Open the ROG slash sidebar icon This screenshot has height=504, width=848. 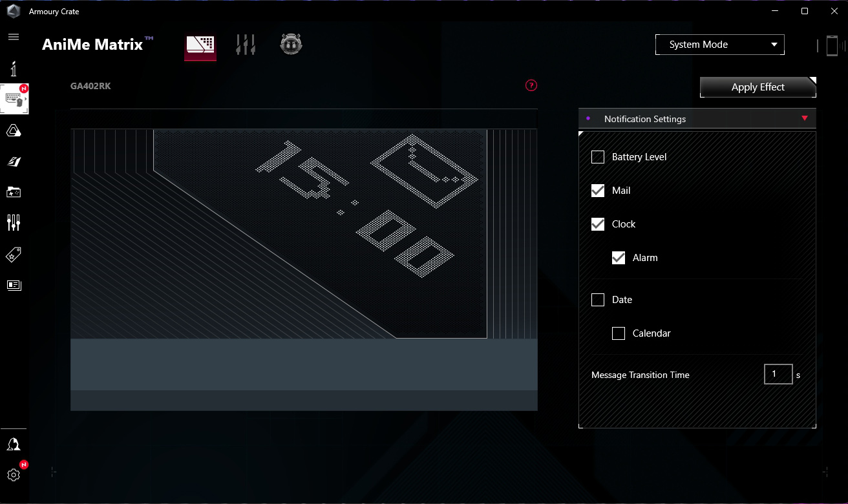point(14,162)
